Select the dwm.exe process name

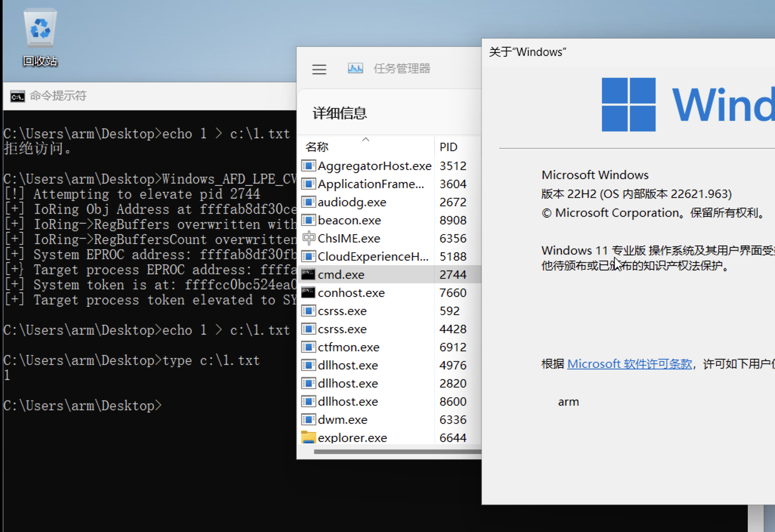click(342, 420)
